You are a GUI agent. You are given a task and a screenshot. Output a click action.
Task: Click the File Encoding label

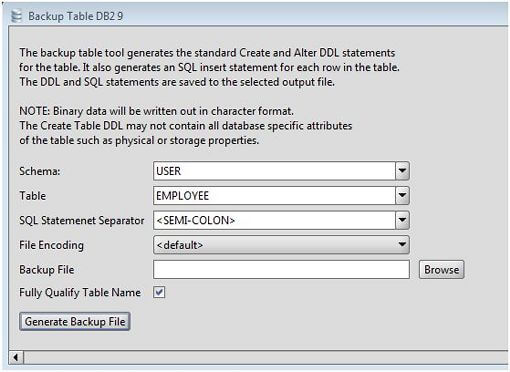pos(51,245)
